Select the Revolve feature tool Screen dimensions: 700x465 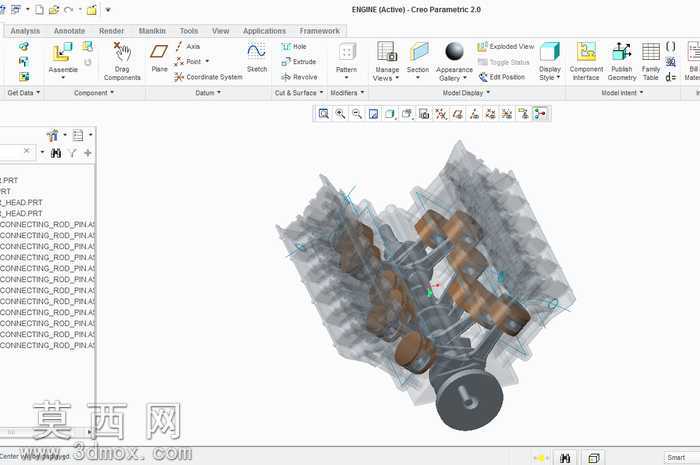[299, 77]
